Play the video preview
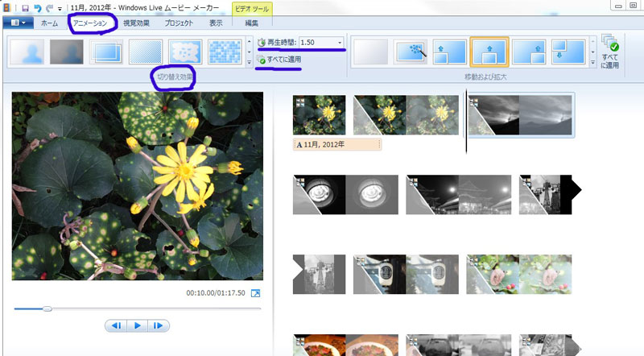 (x=138, y=325)
